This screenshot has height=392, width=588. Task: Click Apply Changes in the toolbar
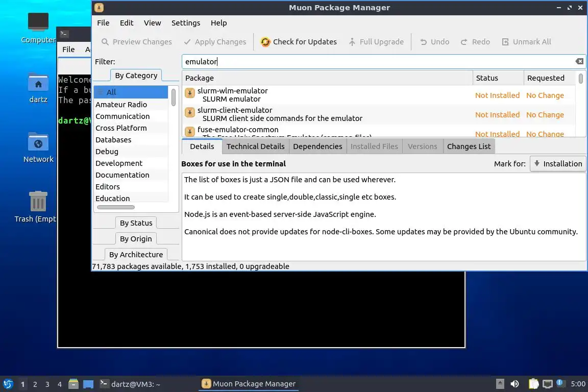pyautogui.click(x=215, y=42)
